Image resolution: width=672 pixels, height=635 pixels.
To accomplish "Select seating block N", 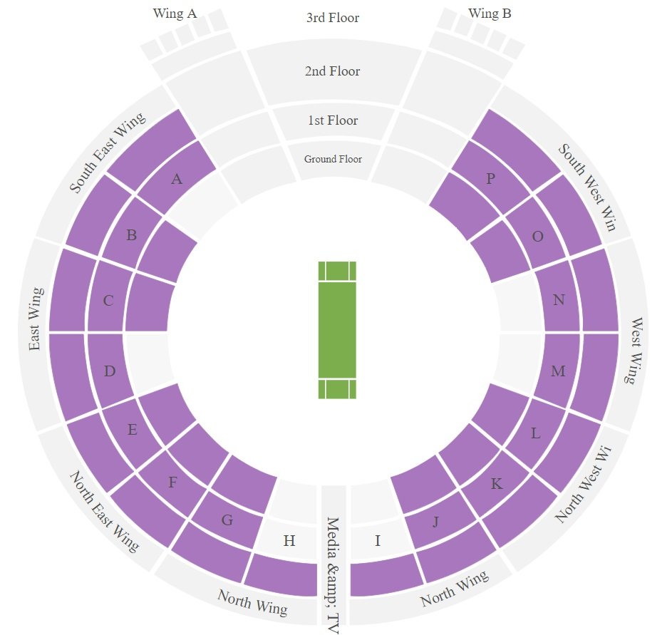I will point(559,300).
